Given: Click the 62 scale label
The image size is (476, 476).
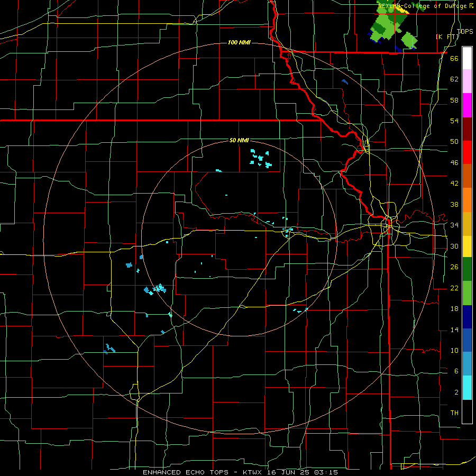Looking at the screenshot, I should 454,79.
